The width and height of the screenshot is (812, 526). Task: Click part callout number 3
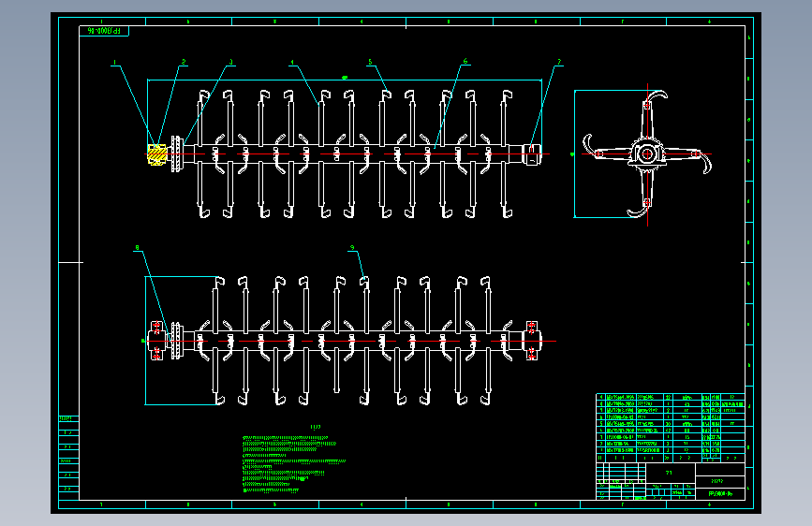pyautogui.click(x=231, y=62)
